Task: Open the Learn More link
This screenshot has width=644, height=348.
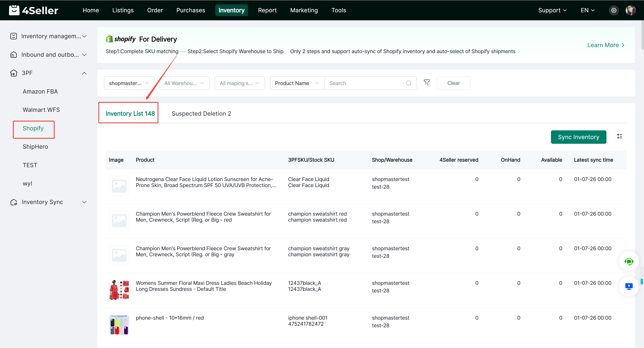Action: point(606,45)
